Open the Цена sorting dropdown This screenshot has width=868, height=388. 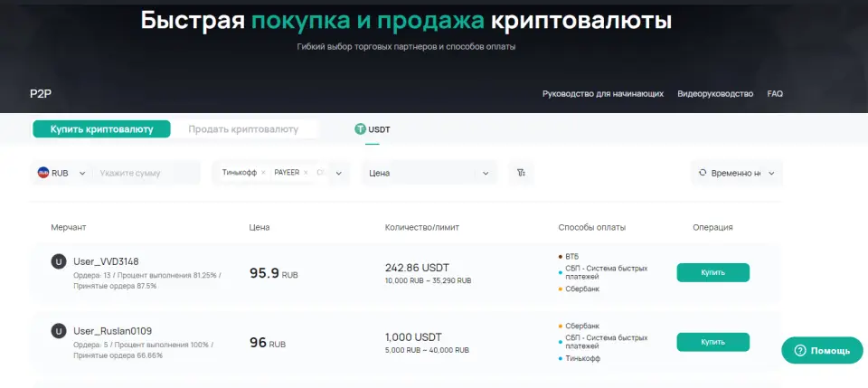[x=429, y=173]
